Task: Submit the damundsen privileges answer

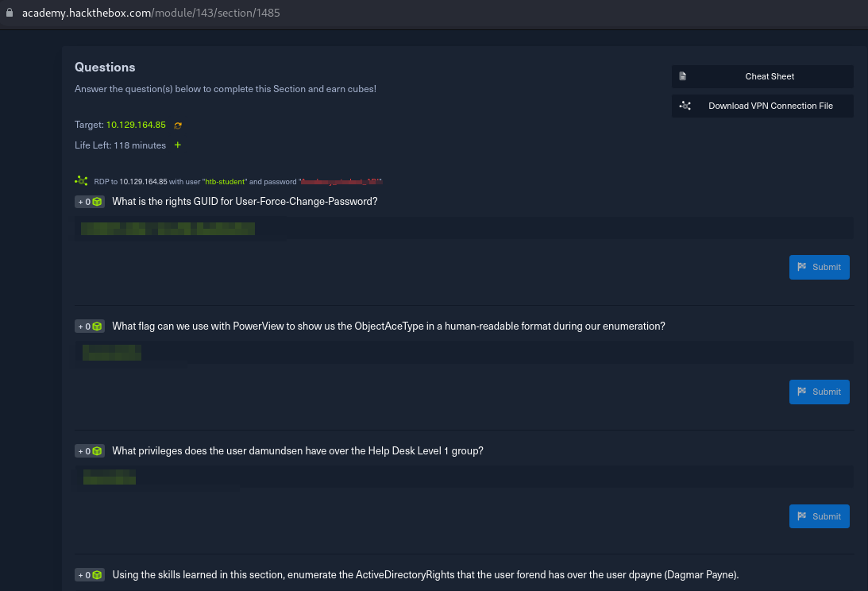Action: [819, 516]
